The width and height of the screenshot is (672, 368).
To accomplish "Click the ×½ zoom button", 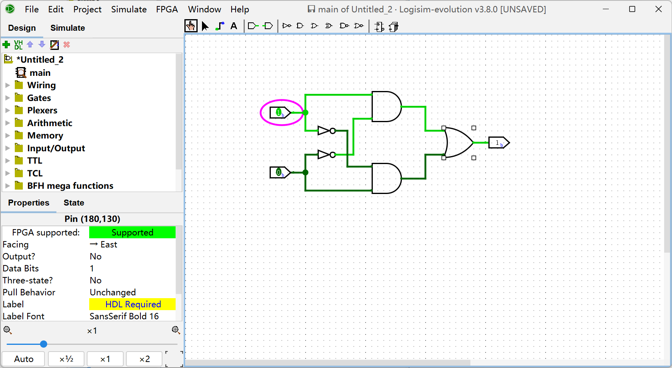I will point(66,359).
